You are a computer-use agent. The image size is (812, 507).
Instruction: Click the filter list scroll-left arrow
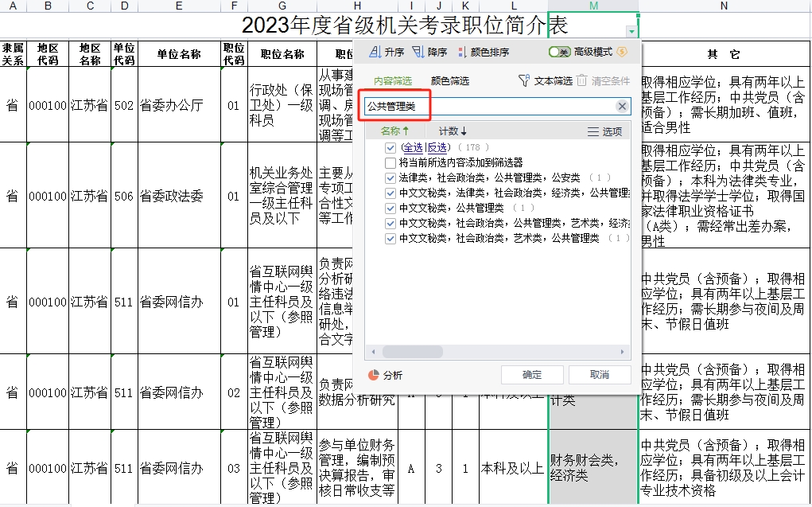point(373,352)
